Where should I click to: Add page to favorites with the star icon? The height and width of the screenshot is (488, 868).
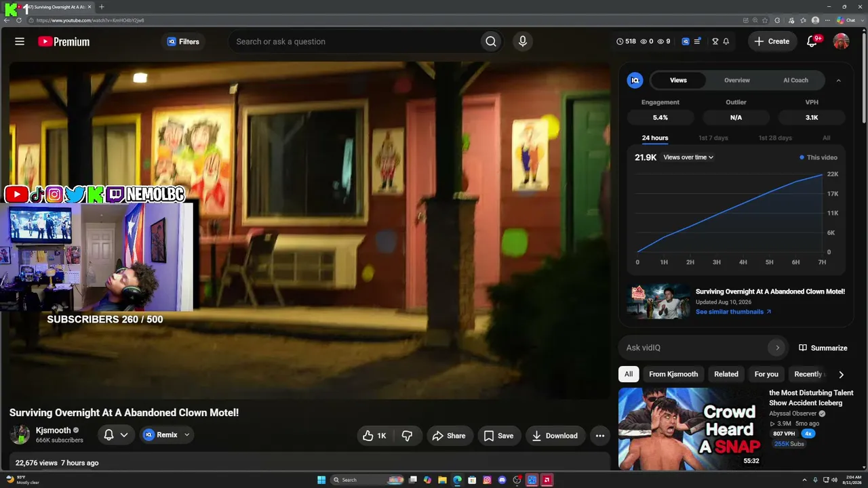click(x=765, y=20)
